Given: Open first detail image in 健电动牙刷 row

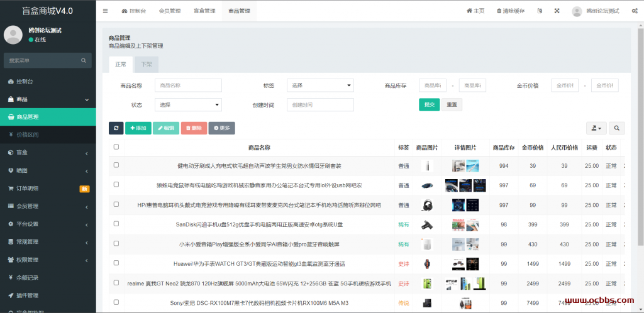Looking at the screenshot, I should 458,166.
